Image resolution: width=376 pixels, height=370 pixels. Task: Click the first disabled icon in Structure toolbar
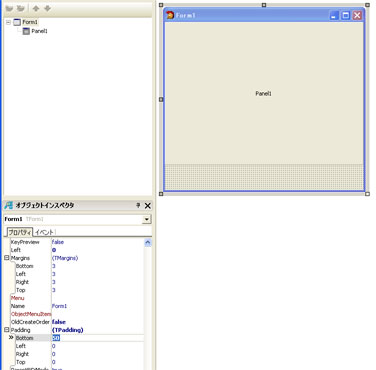9,8
